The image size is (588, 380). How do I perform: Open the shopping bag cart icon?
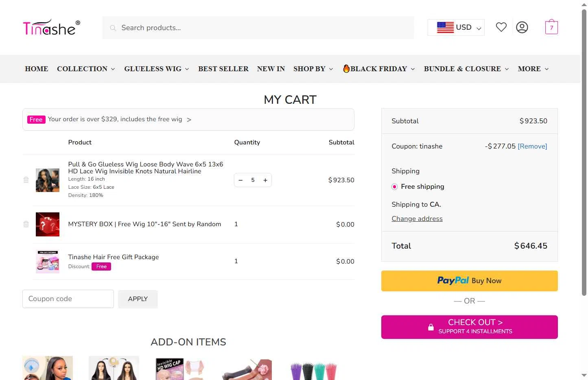tap(551, 27)
